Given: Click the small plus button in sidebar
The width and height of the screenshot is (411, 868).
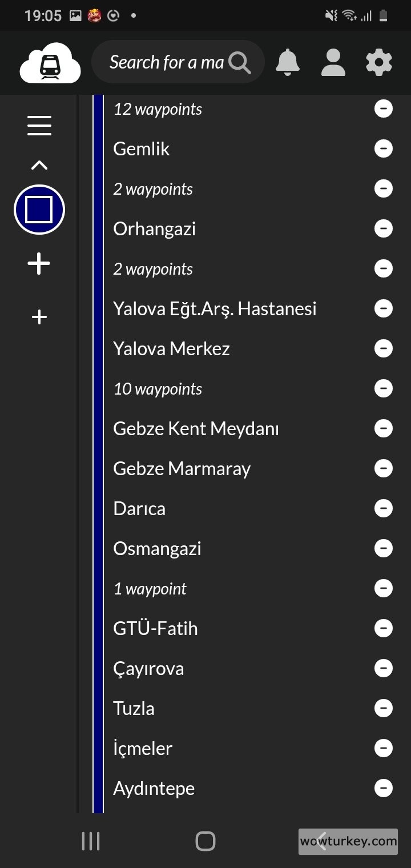Looking at the screenshot, I should [x=39, y=317].
